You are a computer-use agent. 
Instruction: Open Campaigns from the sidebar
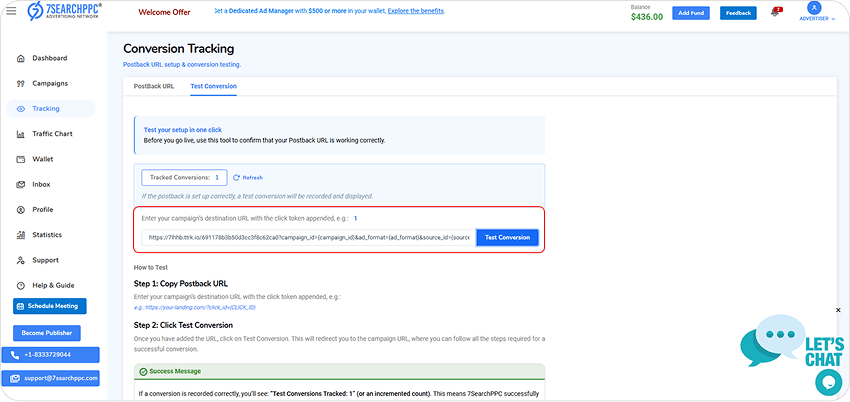point(49,83)
